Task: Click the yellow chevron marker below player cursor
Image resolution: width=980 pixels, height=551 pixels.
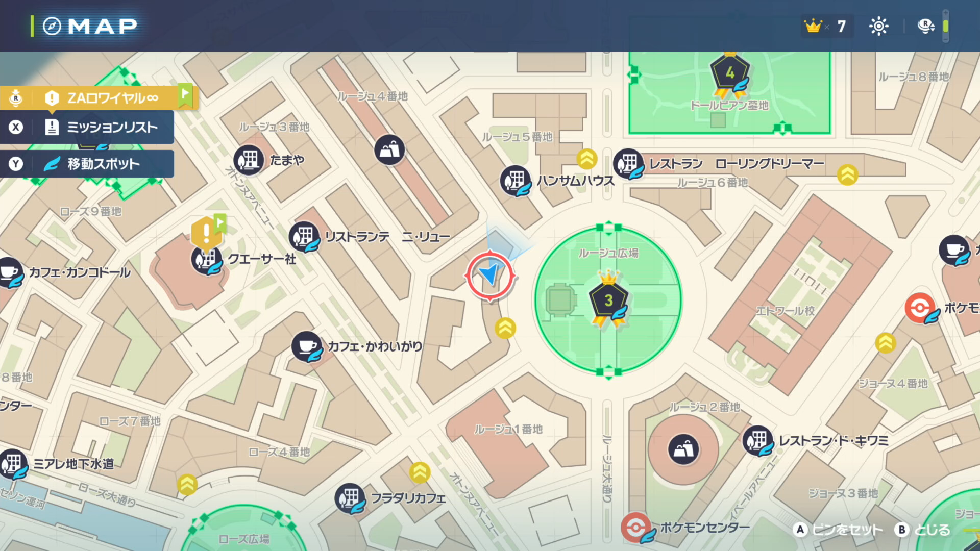Action: (505, 328)
